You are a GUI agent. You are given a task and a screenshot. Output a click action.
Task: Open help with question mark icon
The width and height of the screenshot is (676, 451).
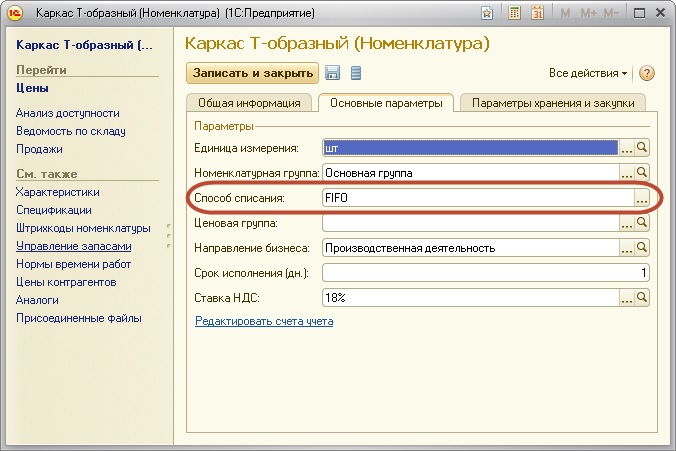point(647,73)
